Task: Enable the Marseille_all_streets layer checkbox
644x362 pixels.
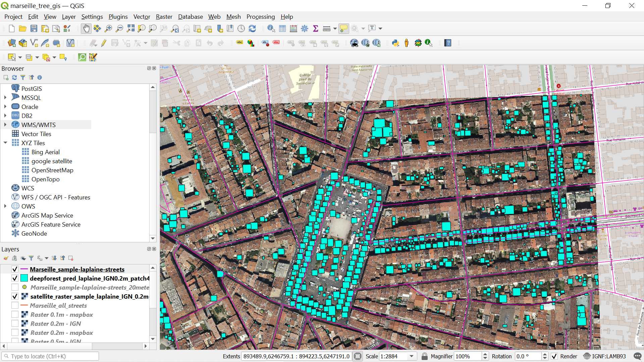Action: 15,305
